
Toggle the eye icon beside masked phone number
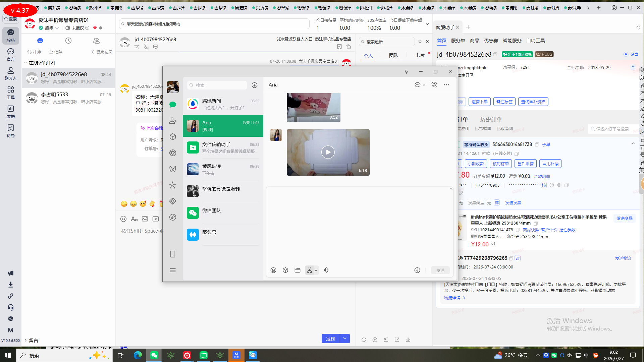pos(559,185)
